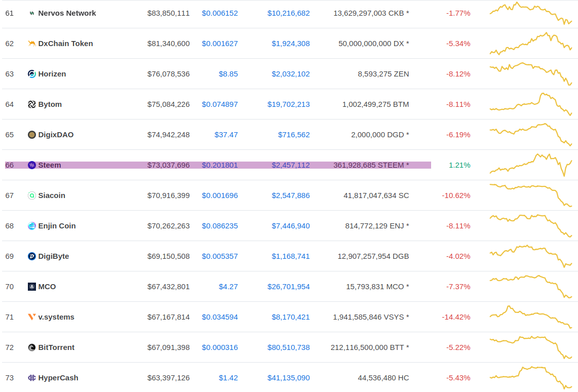
Task: Click the Bytom coin logo
Action: coord(31,104)
